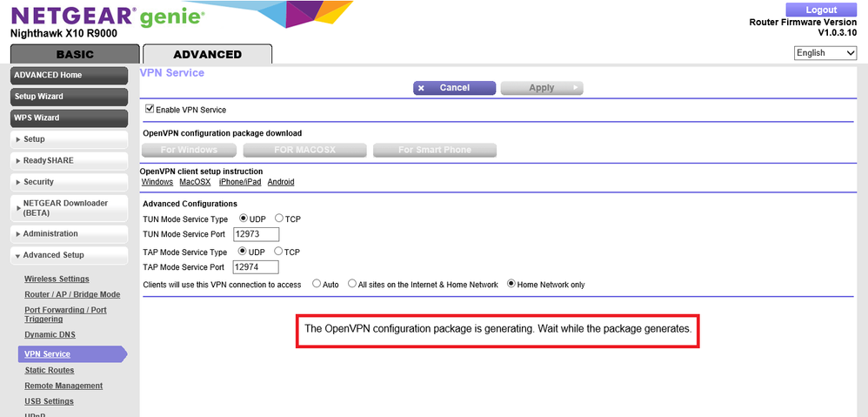Open ADVANCED Home in sidebar
This screenshot has width=868, height=417.
click(x=70, y=76)
